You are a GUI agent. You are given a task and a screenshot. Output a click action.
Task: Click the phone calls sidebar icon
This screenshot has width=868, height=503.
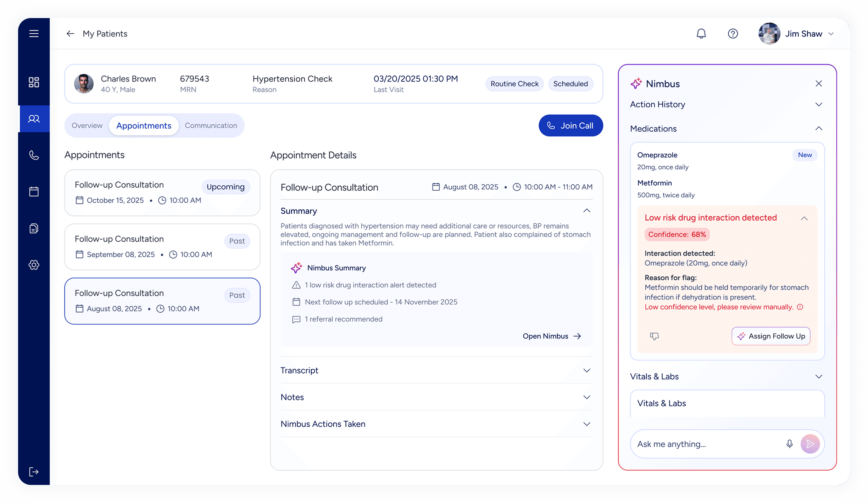(34, 155)
